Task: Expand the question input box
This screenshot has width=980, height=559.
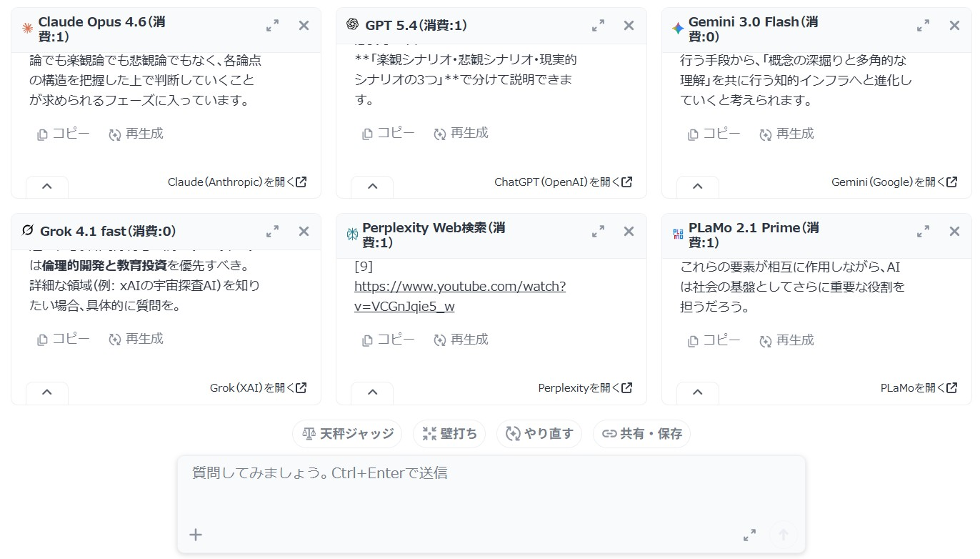Action: pos(749,535)
